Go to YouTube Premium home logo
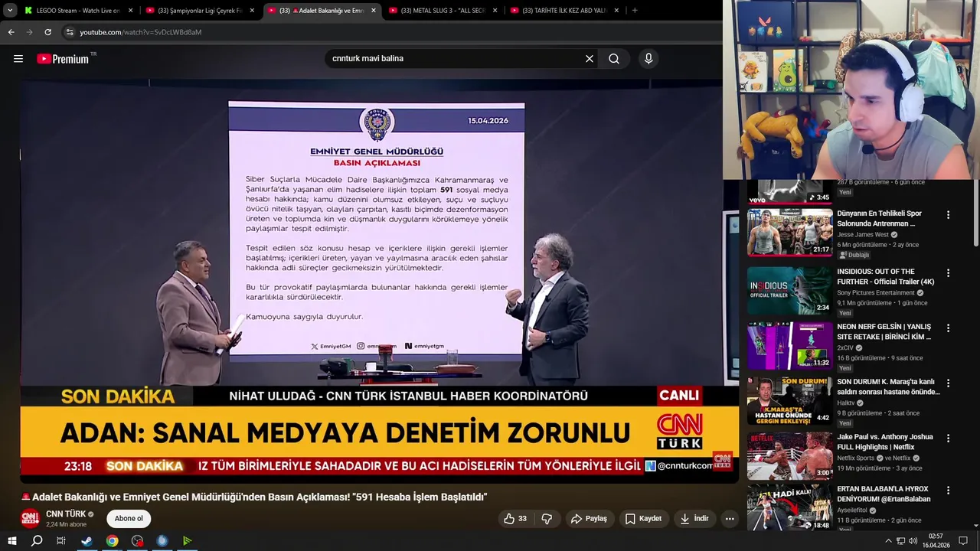This screenshot has height=551, width=980. [63, 59]
